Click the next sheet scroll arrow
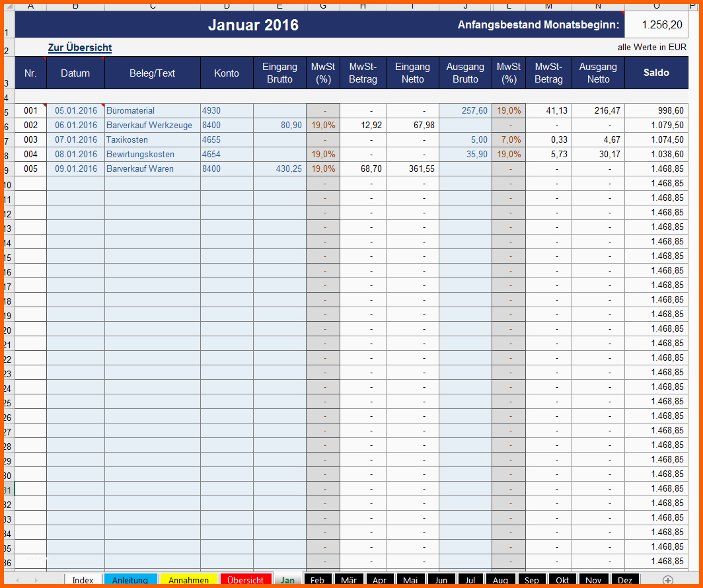Screen dimensions: 703x588 point(36,580)
